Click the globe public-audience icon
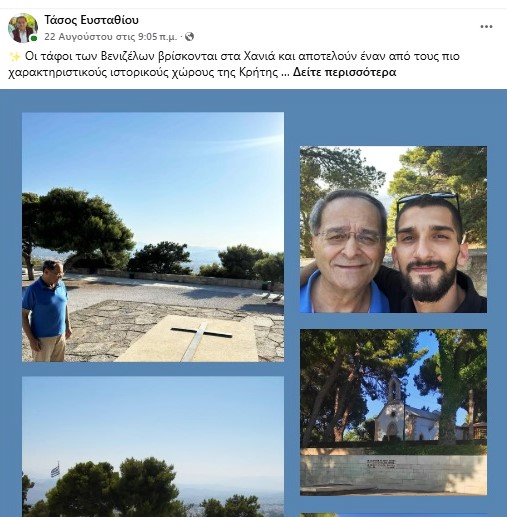 189,36
